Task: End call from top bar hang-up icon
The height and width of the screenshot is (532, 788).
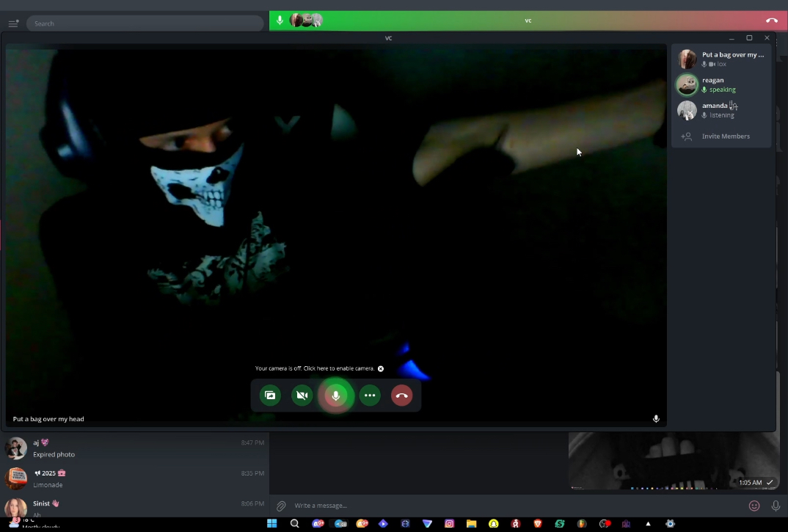Action: pyautogui.click(x=772, y=21)
